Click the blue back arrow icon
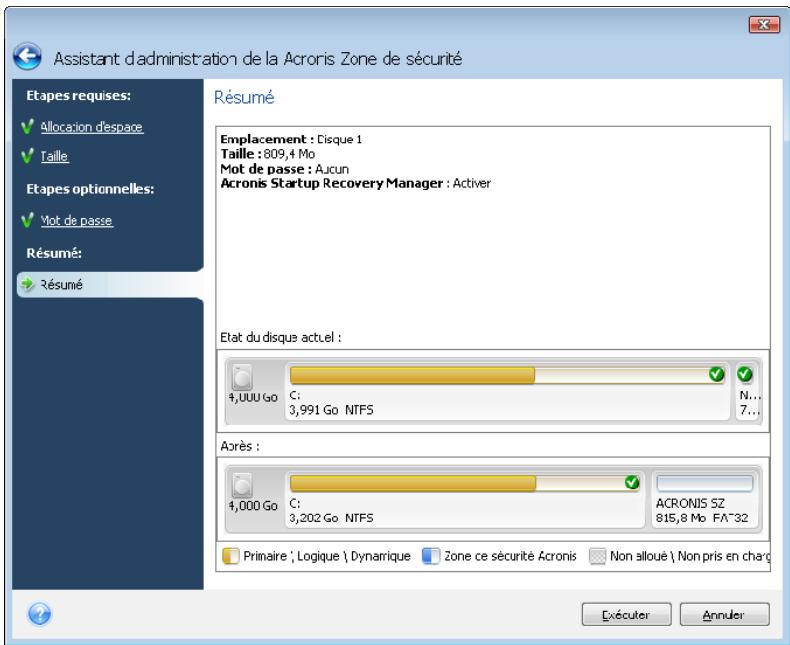This screenshot has width=790, height=645. point(27,56)
